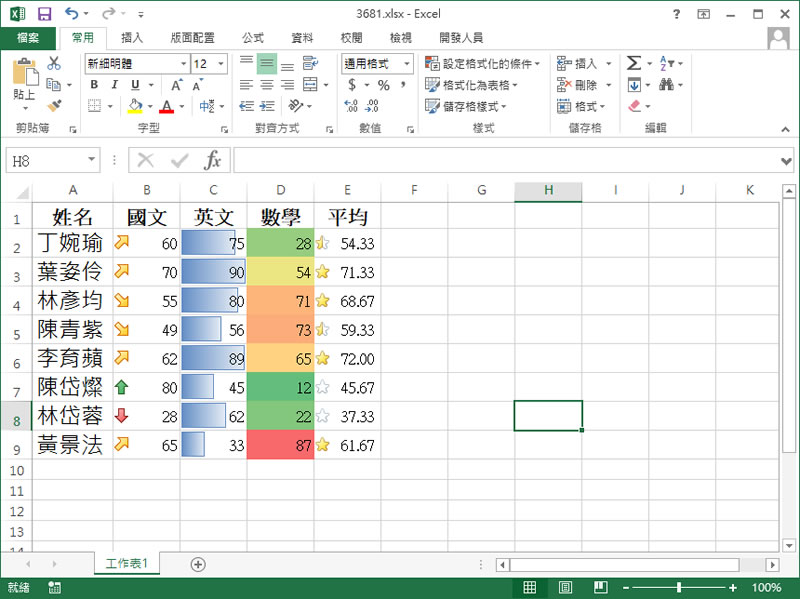Image resolution: width=800 pixels, height=599 pixels.
Task: Toggle Bold formatting
Action: click(94, 85)
